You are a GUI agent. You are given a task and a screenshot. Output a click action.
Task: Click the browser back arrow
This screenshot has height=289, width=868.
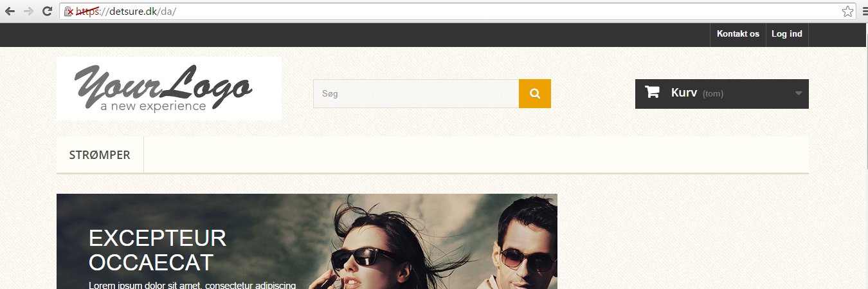10,11
